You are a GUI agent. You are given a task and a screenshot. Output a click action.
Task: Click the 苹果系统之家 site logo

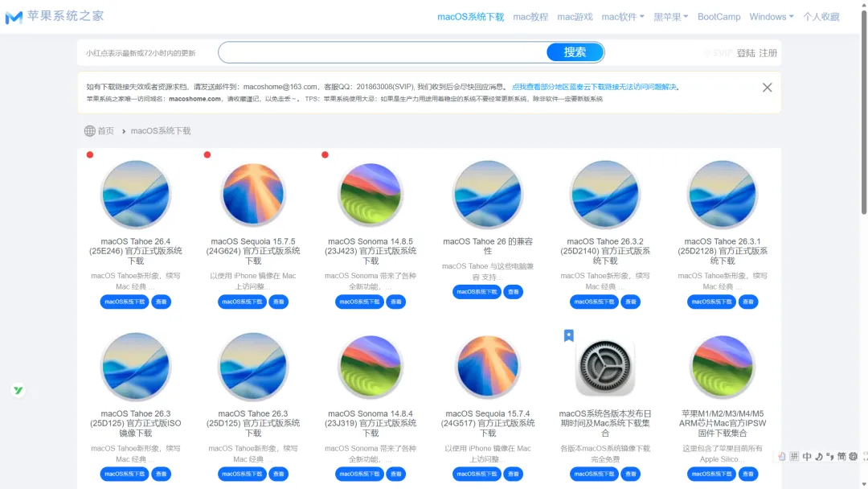click(14, 17)
